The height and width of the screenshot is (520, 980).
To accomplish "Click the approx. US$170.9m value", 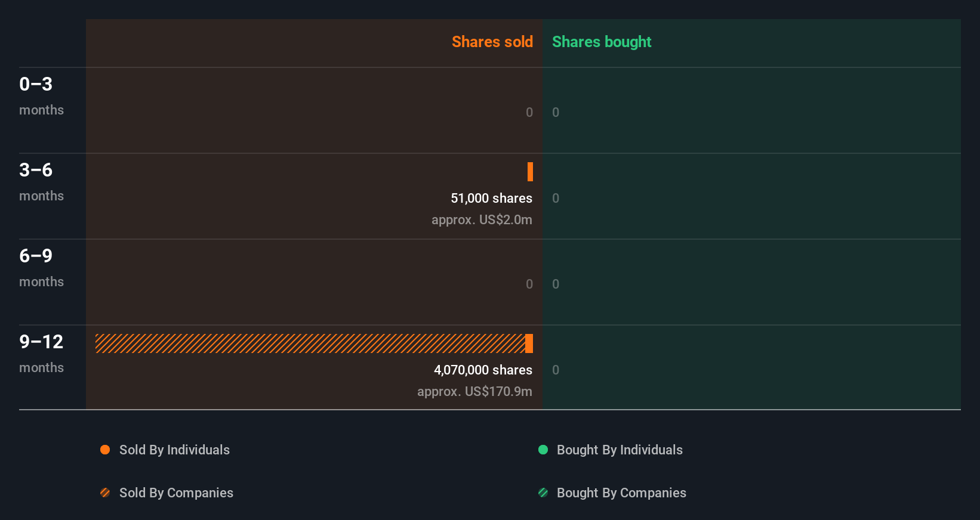I will 474,391.
